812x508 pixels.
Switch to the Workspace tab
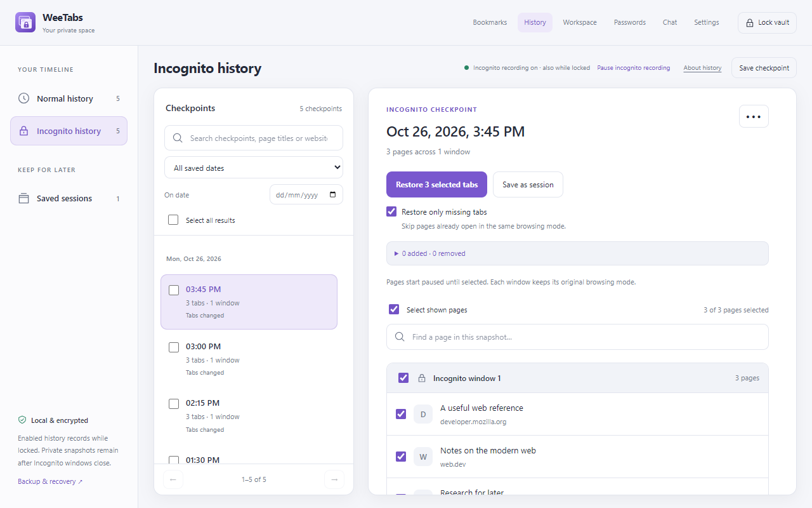point(580,22)
